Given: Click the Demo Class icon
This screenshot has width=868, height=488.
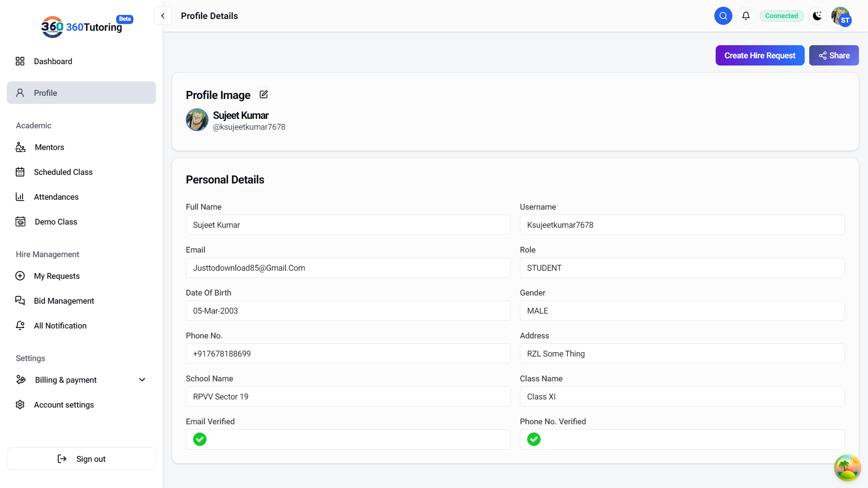Looking at the screenshot, I should (20, 222).
